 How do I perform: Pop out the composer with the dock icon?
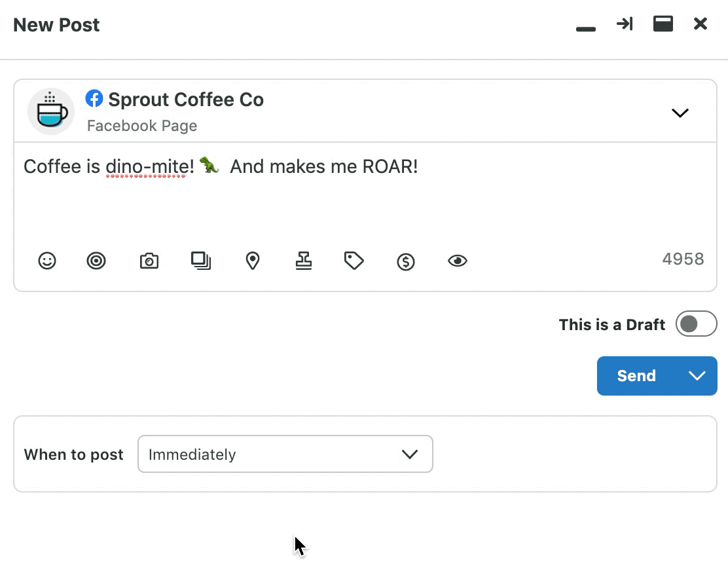click(663, 24)
